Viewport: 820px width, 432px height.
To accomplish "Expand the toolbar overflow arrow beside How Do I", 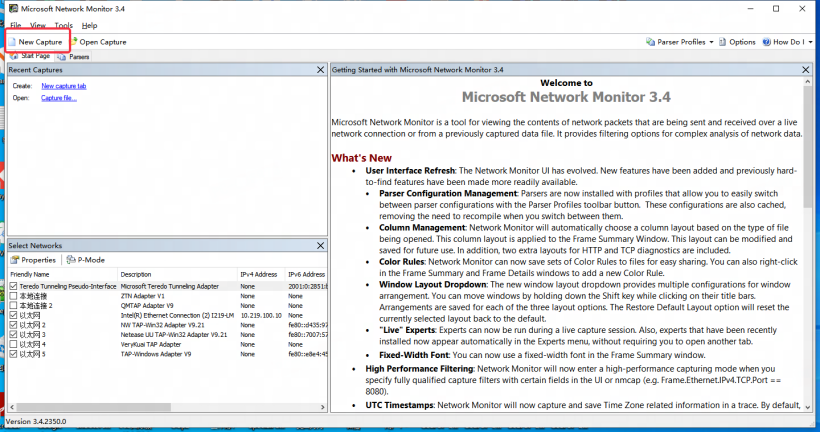I will [811, 42].
